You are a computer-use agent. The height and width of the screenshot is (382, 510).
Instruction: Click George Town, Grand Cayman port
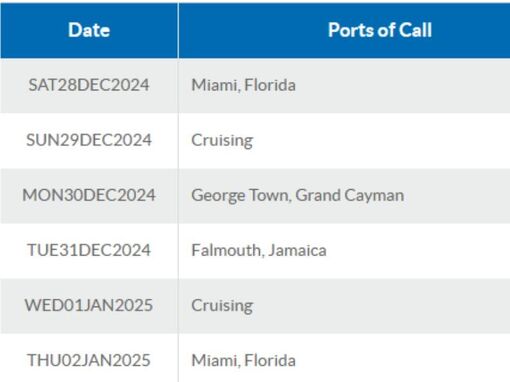pyautogui.click(x=298, y=196)
